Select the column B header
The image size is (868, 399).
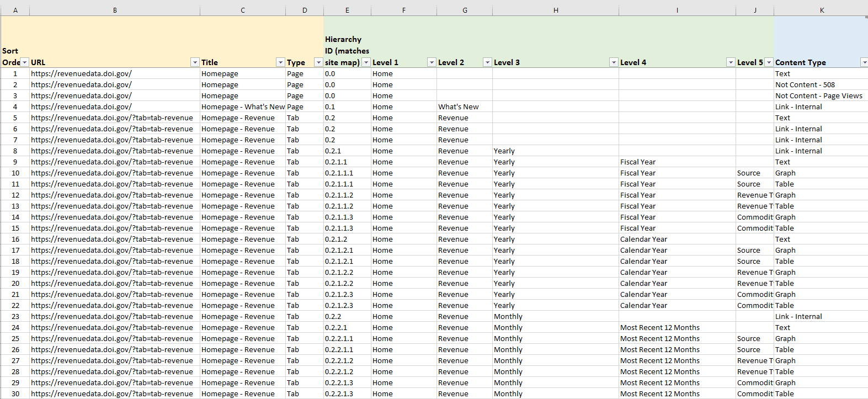pos(115,10)
